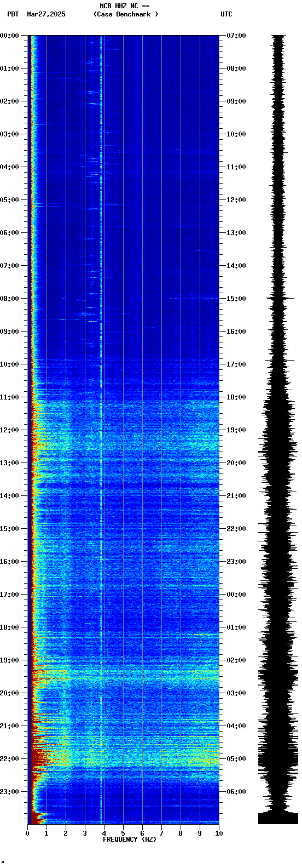
Task: Select the '06:00' label on UTC axis
Action: click(236, 792)
